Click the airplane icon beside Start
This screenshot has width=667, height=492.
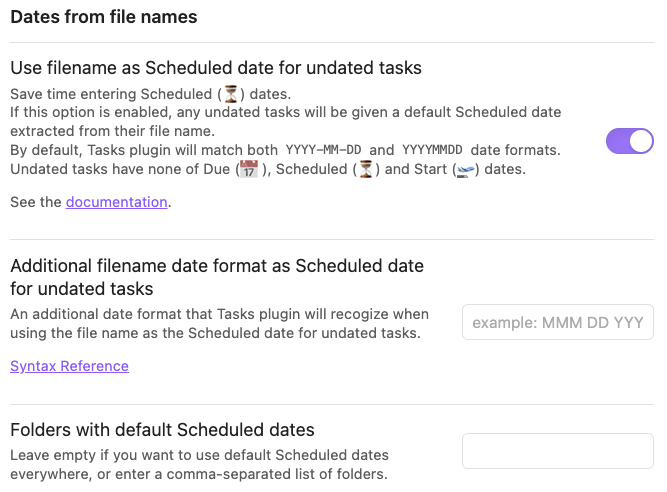463,169
